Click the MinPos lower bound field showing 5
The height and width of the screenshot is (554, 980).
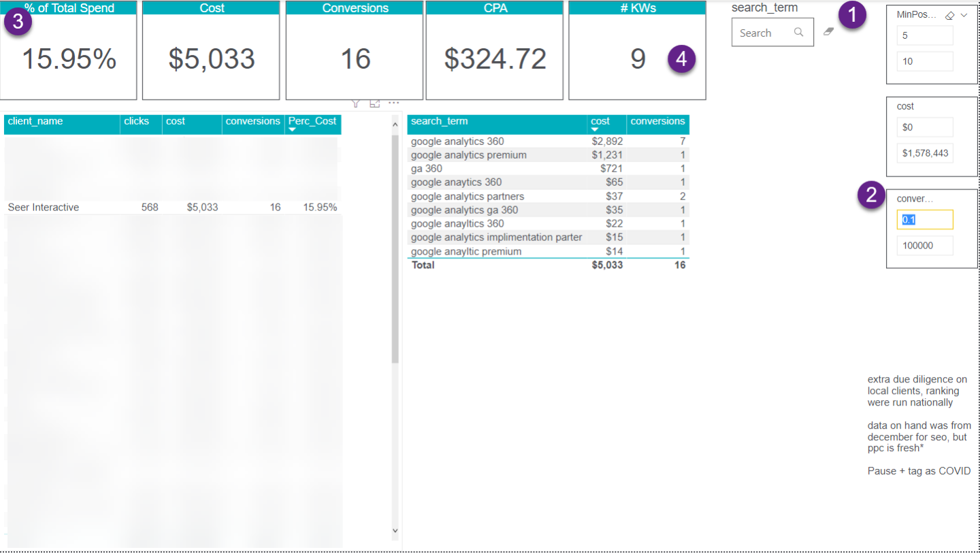924,35
